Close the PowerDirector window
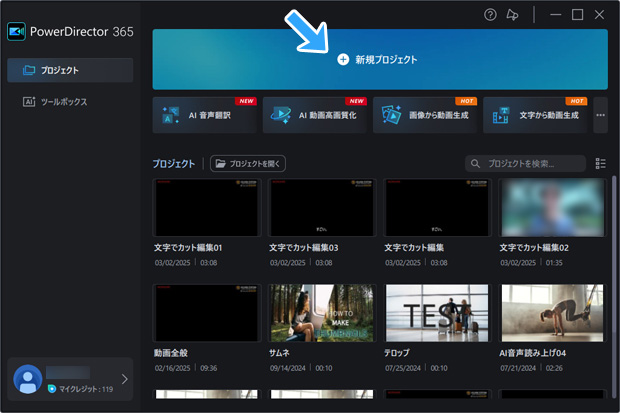The height and width of the screenshot is (413, 620). (599, 15)
